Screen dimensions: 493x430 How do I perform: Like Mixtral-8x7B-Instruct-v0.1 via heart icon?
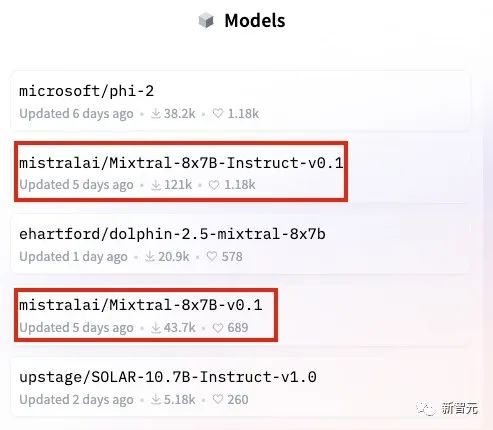click(x=214, y=185)
